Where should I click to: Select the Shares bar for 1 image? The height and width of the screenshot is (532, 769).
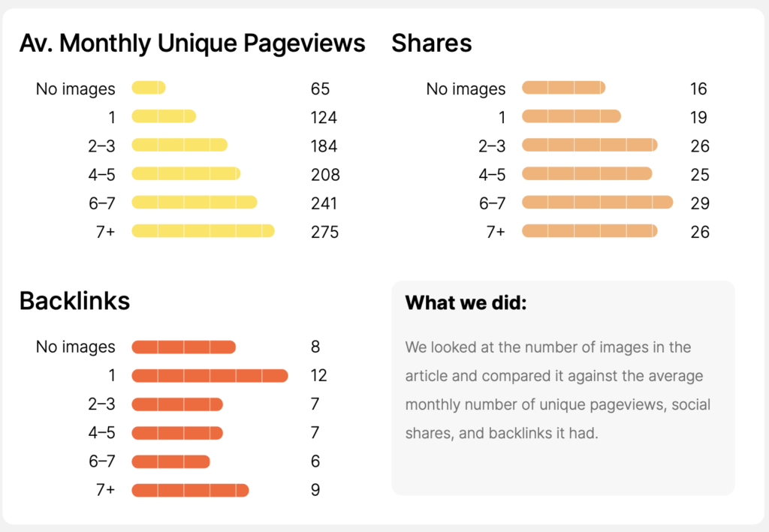571,117
